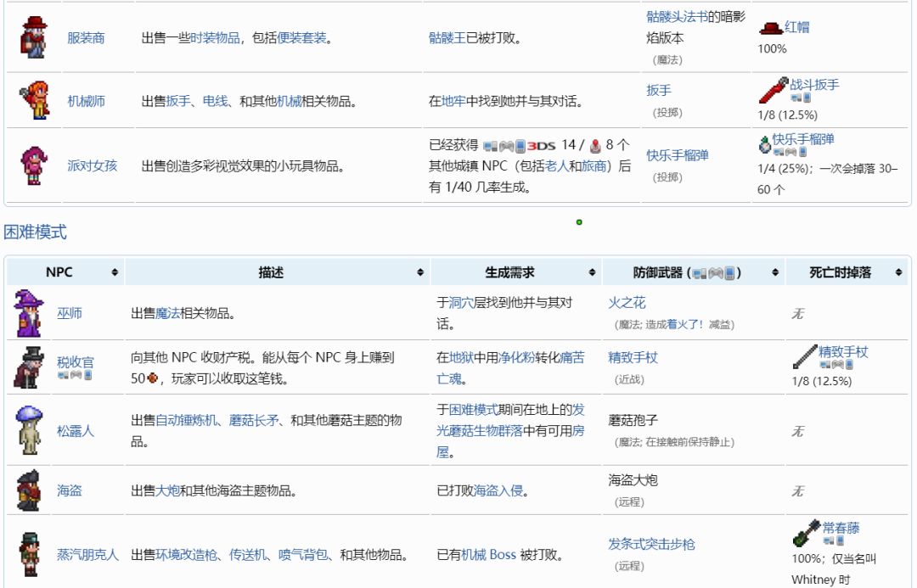Sort table by 描述 column arrows
This screenshot has height=588, width=917.
pos(420,272)
